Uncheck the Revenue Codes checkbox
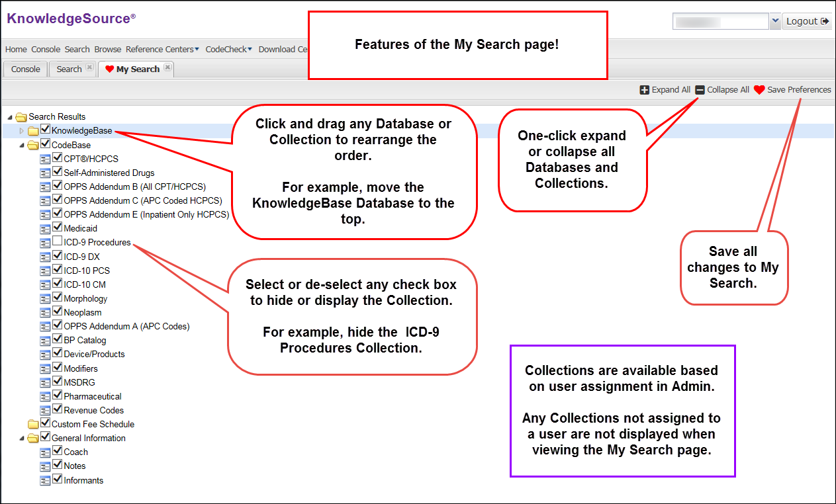The image size is (836, 504). click(x=58, y=409)
